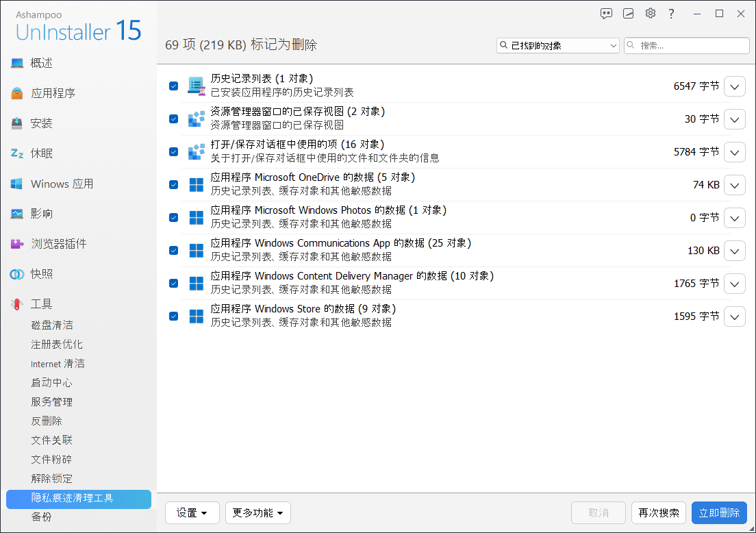Open 反删除 in sidebar
The height and width of the screenshot is (533, 756).
click(47, 421)
